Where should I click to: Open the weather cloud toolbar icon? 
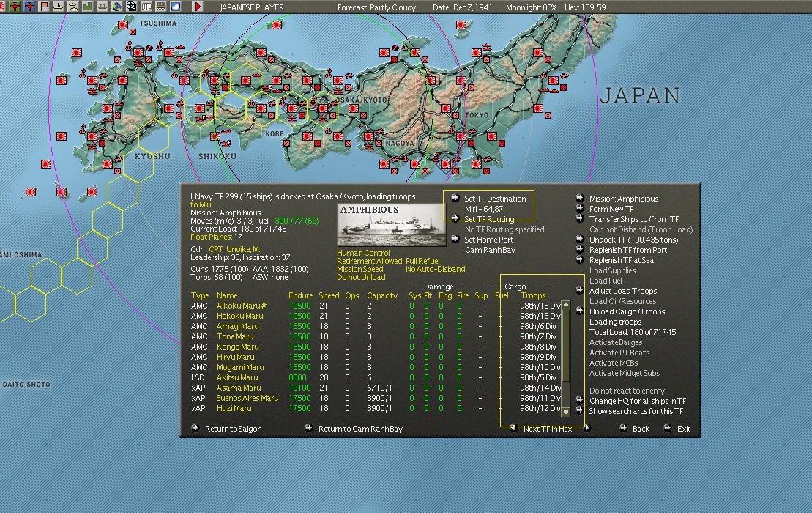[176, 7]
